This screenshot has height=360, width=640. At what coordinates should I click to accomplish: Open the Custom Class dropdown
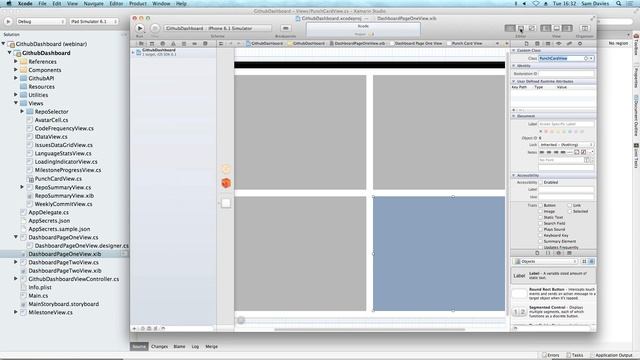click(591, 58)
